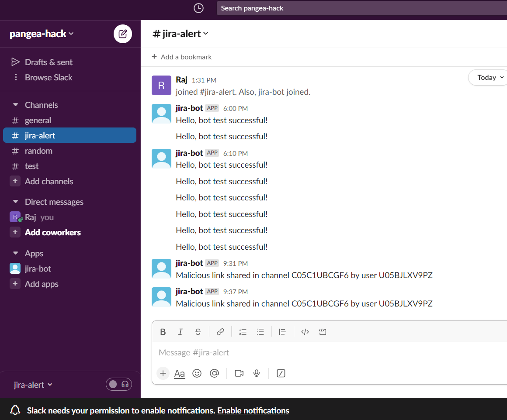Toggle strikethrough formatting
507x420 pixels.
point(198,332)
